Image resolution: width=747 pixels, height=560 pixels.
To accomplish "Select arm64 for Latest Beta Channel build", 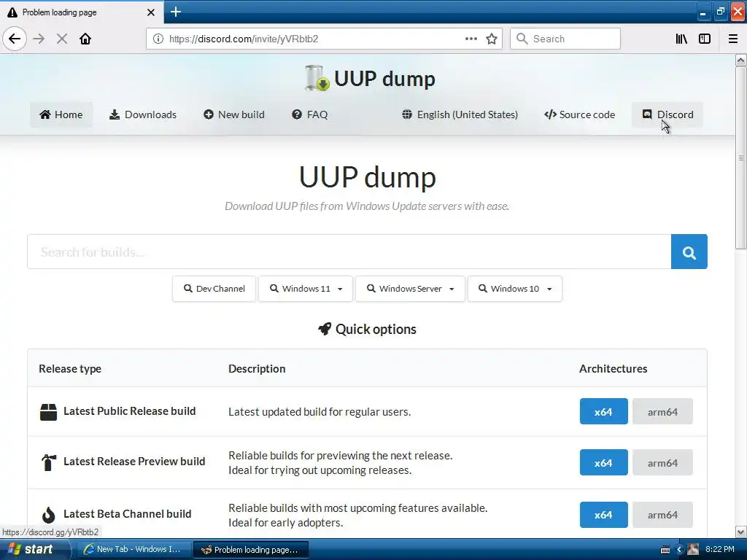I will tap(662, 515).
